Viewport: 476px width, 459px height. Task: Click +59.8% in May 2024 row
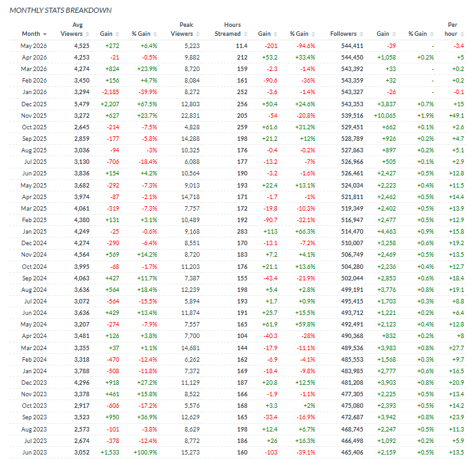coord(305,325)
